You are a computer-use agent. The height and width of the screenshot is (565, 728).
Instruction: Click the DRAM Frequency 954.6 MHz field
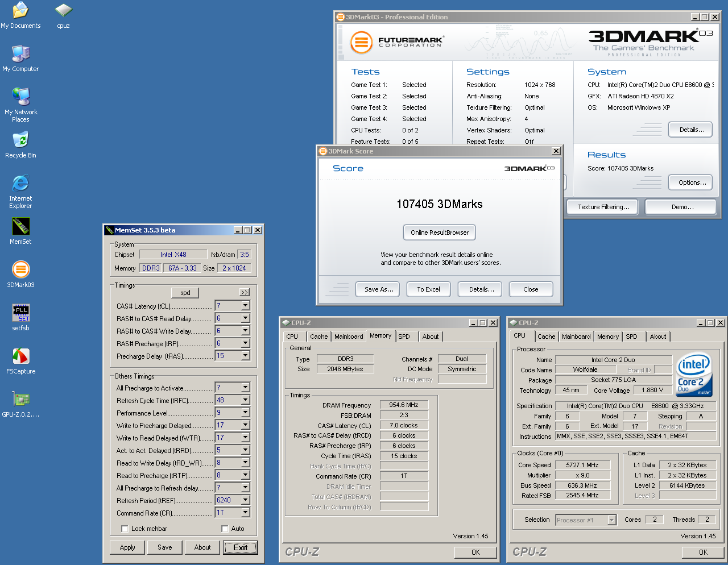click(x=404, y=405)
